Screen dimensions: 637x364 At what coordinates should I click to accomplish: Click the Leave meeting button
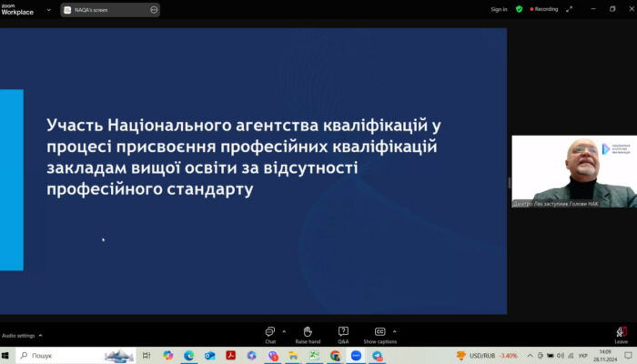point(622,334)
